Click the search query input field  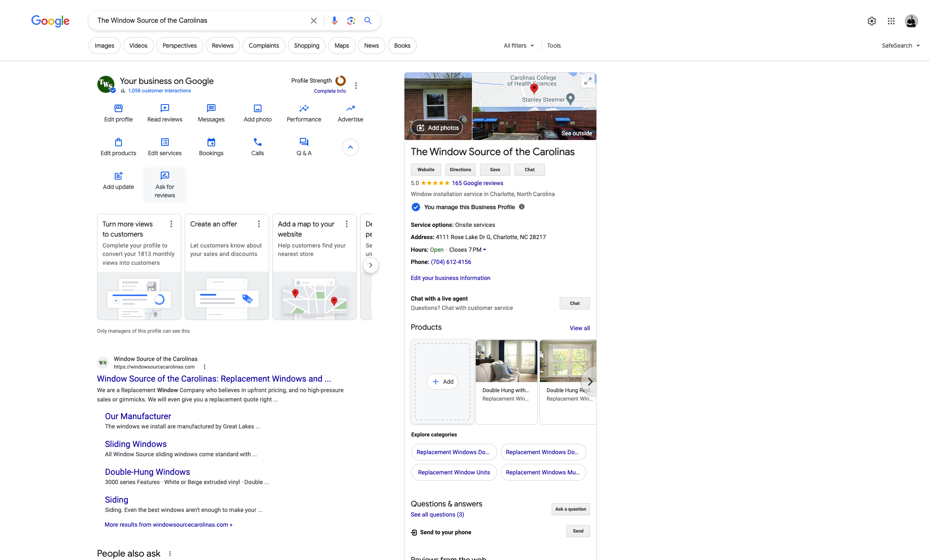pyautogui.click(x=202, y=21)
